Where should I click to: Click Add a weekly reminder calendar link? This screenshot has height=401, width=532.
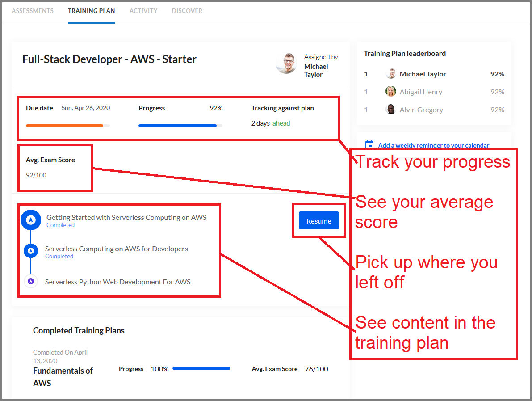(434, 145)
